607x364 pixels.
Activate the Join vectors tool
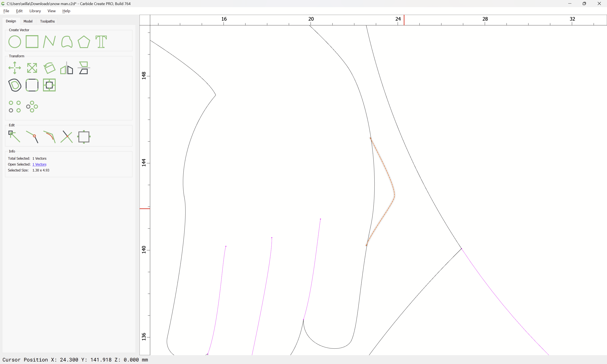[x=32, y=137]
